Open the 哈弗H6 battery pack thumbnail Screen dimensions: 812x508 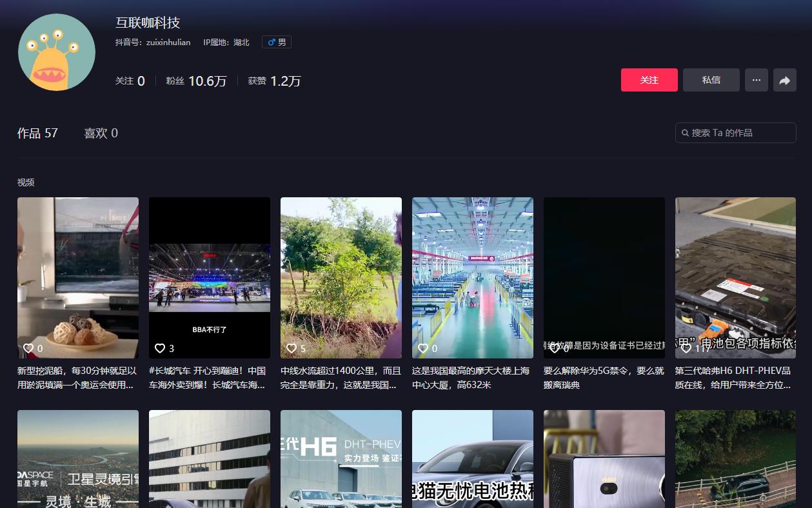tap(736, 278)
